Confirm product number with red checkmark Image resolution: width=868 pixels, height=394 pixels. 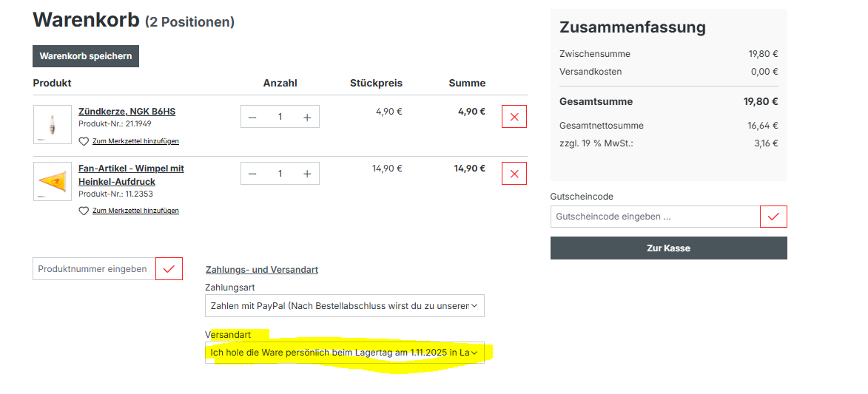tap(169, 268)
